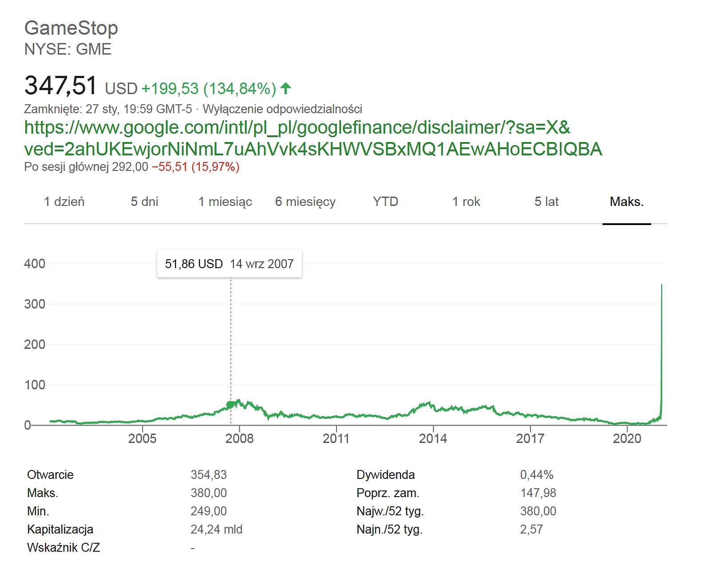Click the '2014' x-axis label
The width and height of the screenshot is (728, 577).
coord(433,439)
